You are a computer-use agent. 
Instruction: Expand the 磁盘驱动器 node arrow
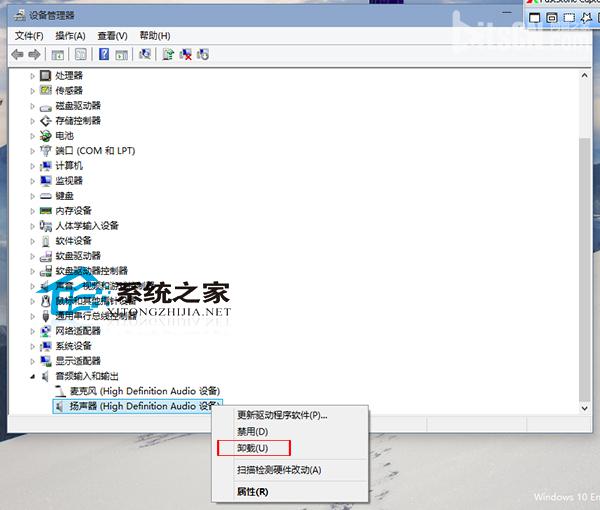[33, 106]
